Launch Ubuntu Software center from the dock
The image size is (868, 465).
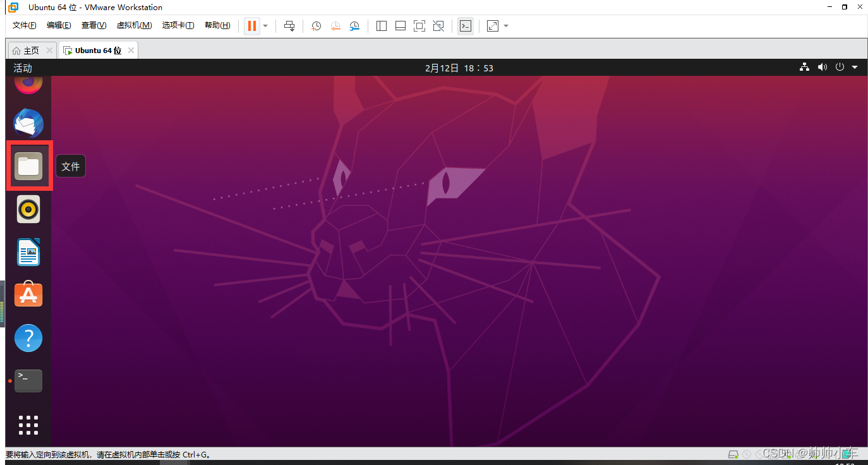[x=28, y=294]
